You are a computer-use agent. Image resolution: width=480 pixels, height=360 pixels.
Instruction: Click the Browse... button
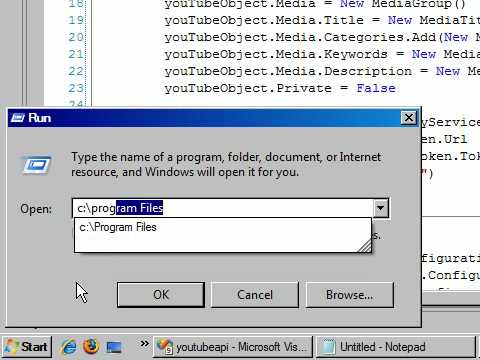[349, 295]
